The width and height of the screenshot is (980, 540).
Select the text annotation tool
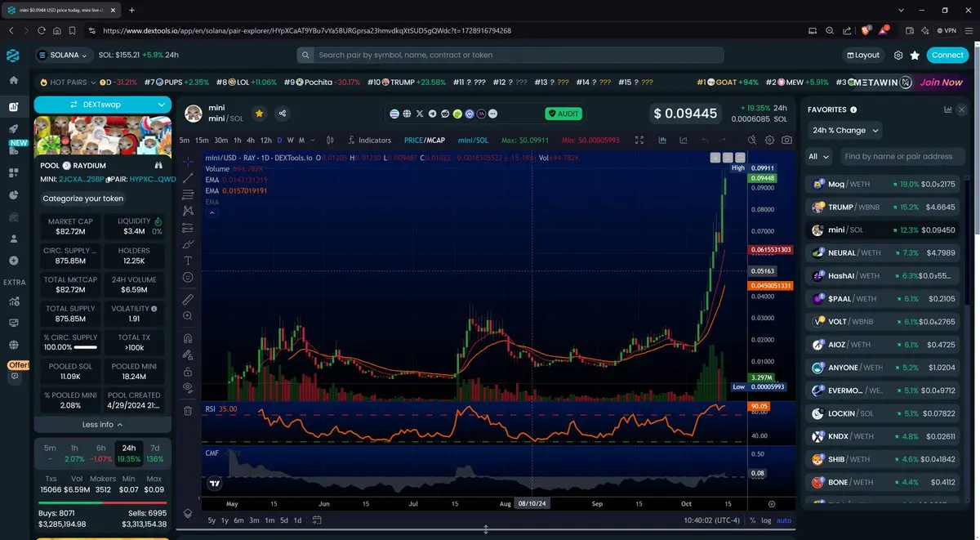[188, 261]
